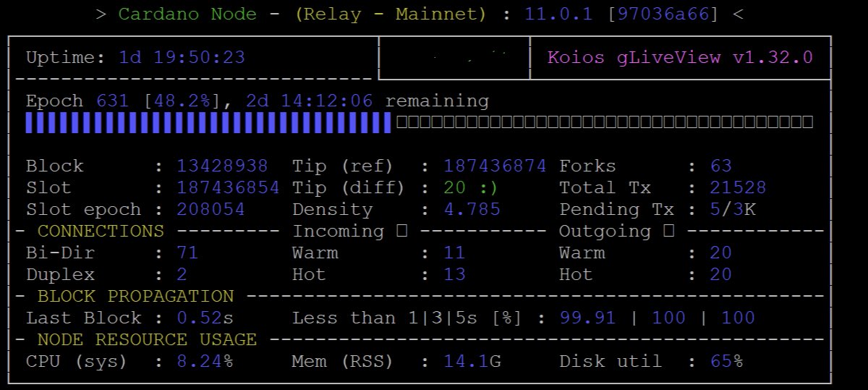The height and width of the screenshot is (390, 868).
Task: Select the Last Block value '0.52s'
Action: (205, 318)
